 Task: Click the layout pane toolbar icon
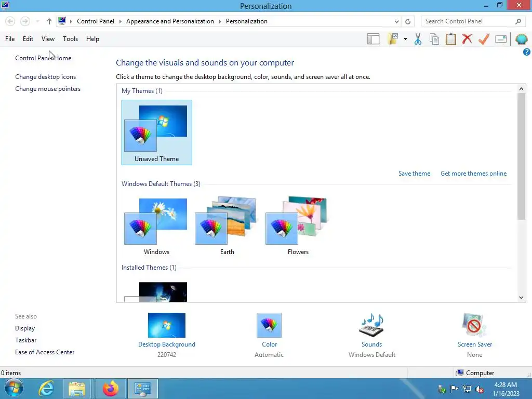coord(373,39)
